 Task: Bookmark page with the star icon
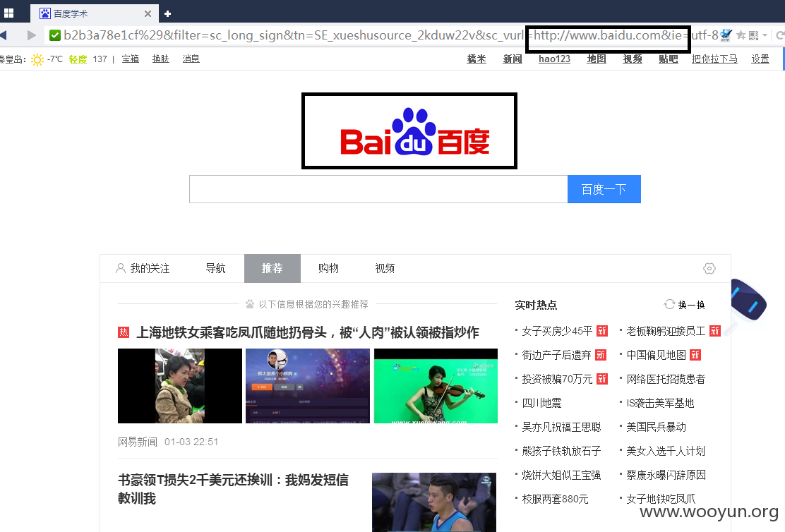[741, 35]
